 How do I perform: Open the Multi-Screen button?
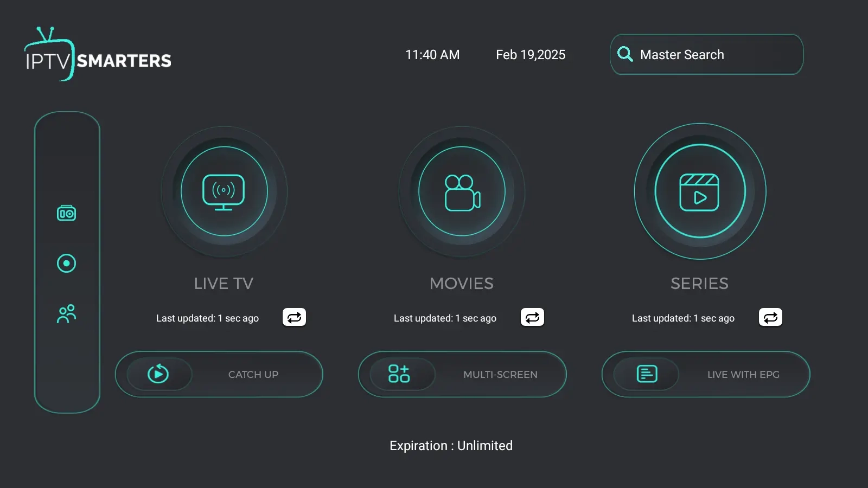pyautogui.click(x=462, y=374)
